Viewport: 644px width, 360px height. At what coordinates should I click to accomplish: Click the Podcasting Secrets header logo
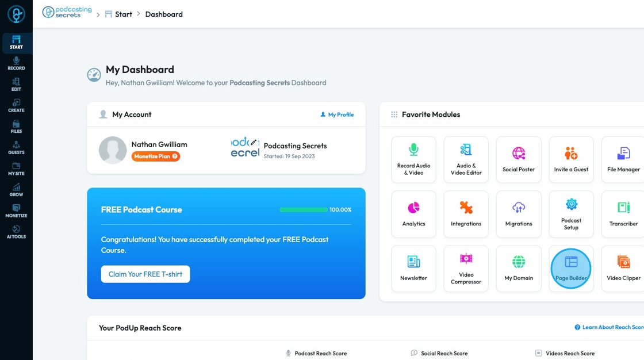[67, 12]
